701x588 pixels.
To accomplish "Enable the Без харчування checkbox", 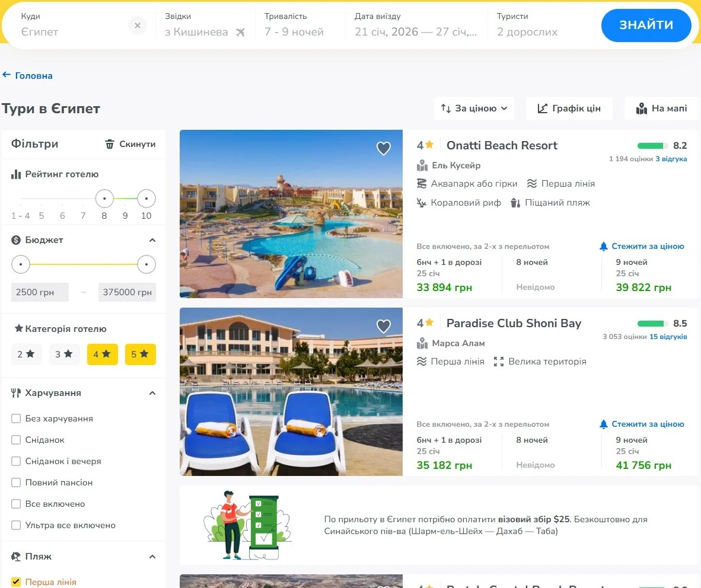I will tap(16, 418).
